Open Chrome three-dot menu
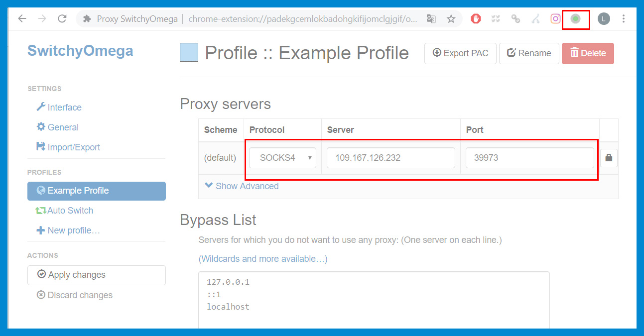This screenshot has height=336, width=644. click(624, 19)
